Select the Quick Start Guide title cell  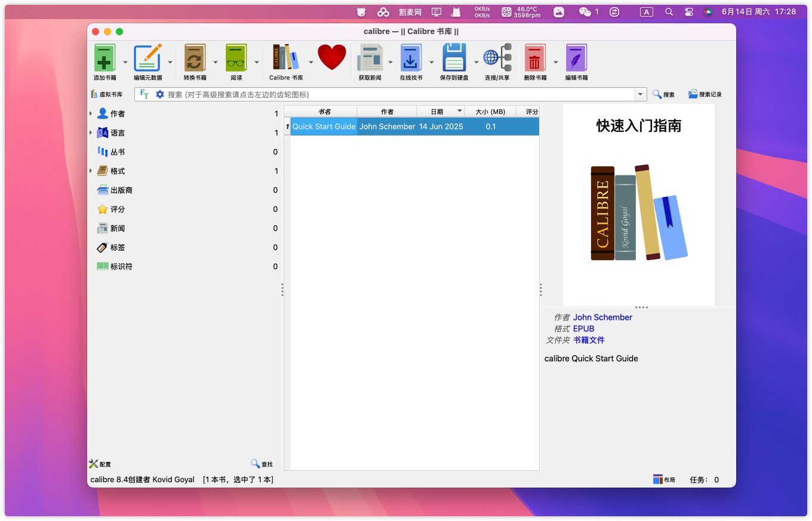324,127
